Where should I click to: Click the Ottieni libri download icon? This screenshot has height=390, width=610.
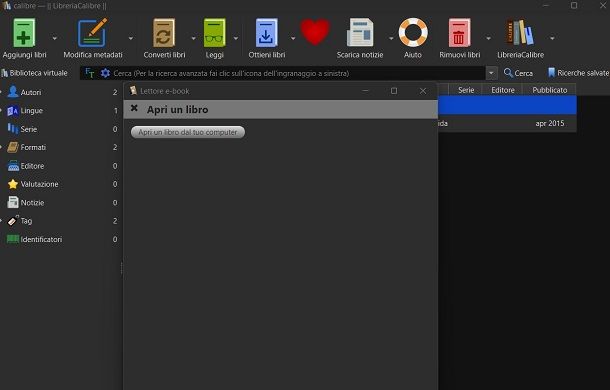[266, 33]
